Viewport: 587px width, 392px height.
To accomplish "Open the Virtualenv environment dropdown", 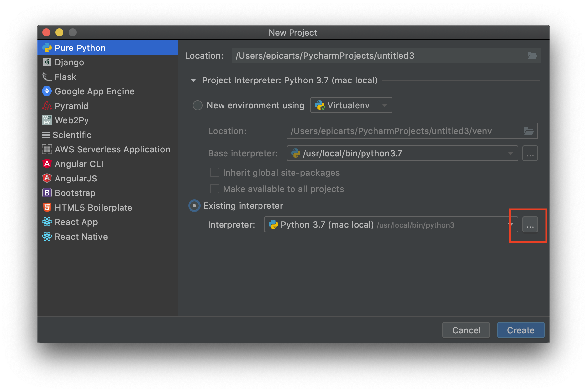I will (351, 105).
